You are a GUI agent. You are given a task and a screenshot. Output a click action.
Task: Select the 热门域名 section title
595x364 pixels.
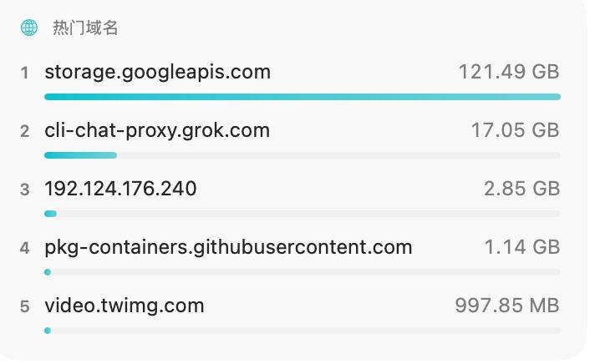[x=85, y=28]
